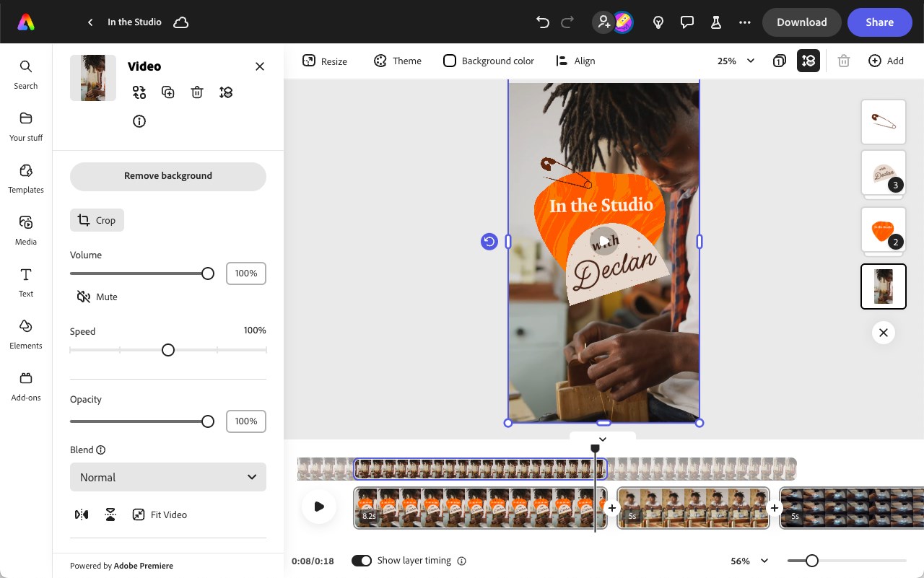Open the Beaker experiments icon in the top bar
Image resolution: width=924 pixels, height=578 pixels.
coord(716,22)
